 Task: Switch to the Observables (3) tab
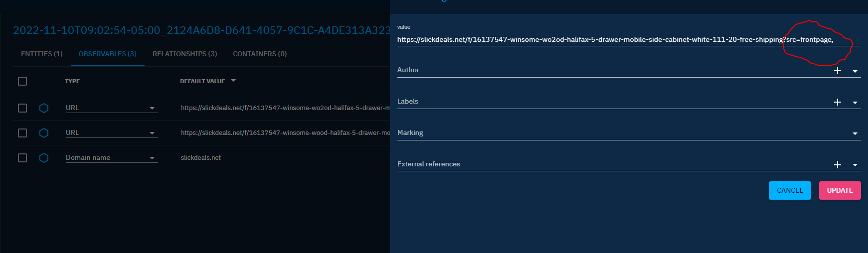click(x=108, y=54)
